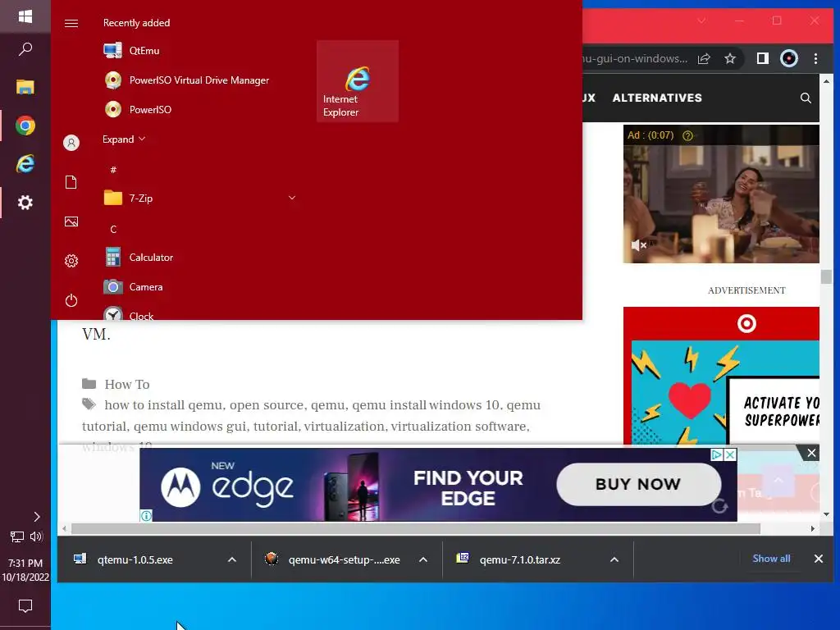This screenshot has width=840, height=630.
Task: Open options arrow for qemu-7.1.0.tar.xz download
Action: [614, 559]
